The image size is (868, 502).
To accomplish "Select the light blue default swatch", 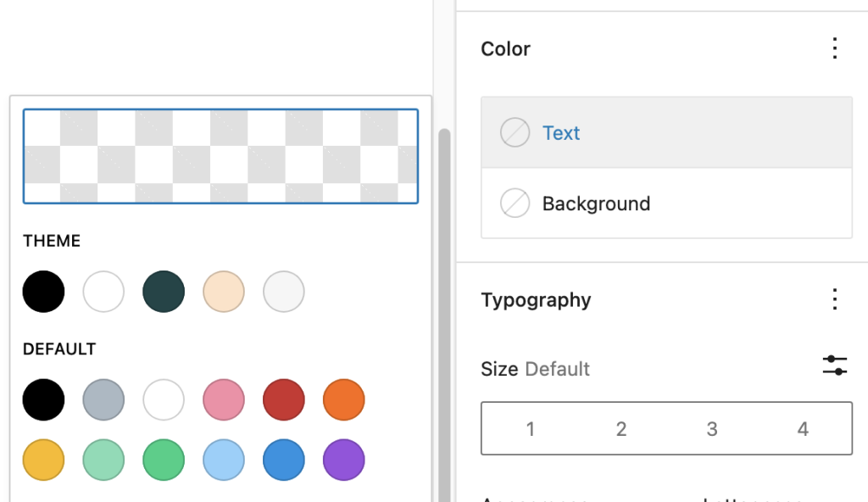I will click(224, 460).
